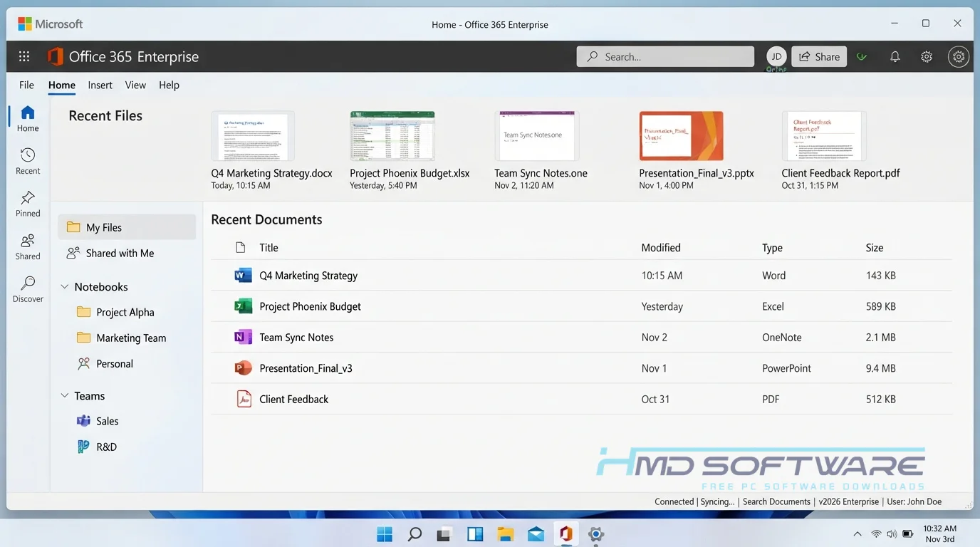The image size is (980, 547).
Task: Click Search Documents in status bar
Action: [776, 501]
